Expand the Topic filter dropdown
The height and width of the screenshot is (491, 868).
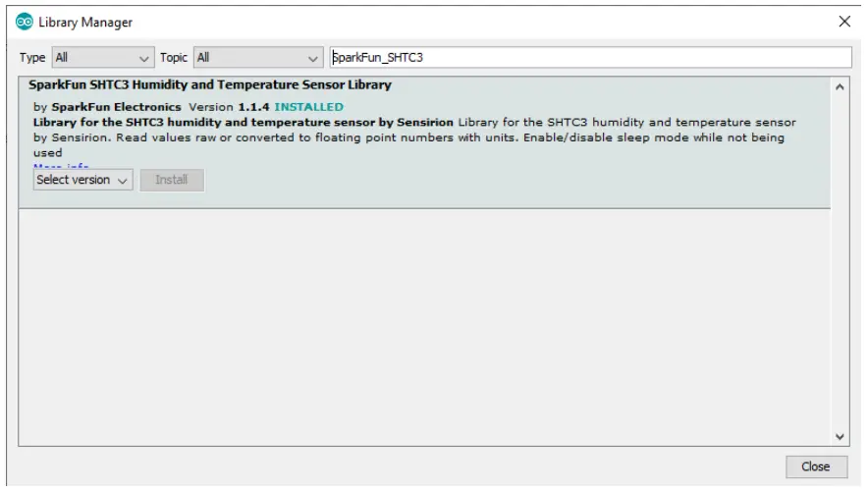click(x=258, y=58)
